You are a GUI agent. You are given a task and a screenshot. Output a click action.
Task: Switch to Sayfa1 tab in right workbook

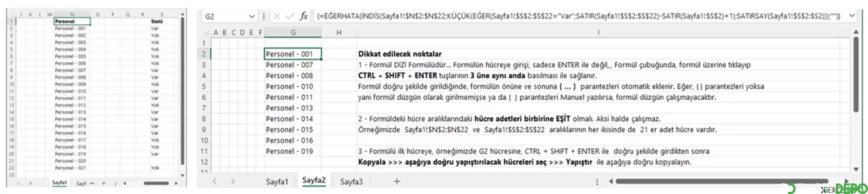(277, 182)
